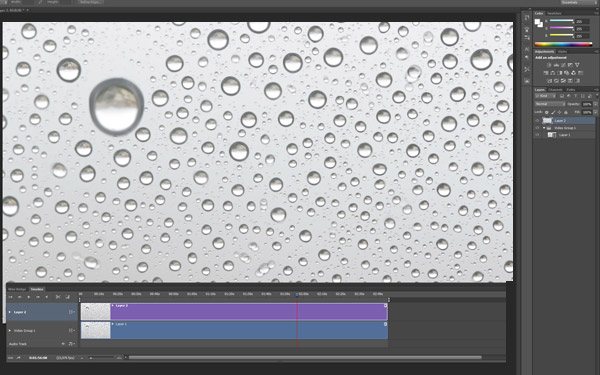Switch to Mini Bridge tab
This screenshot has height=375, width=600.
pyautogui.click(x=17, y=289)
